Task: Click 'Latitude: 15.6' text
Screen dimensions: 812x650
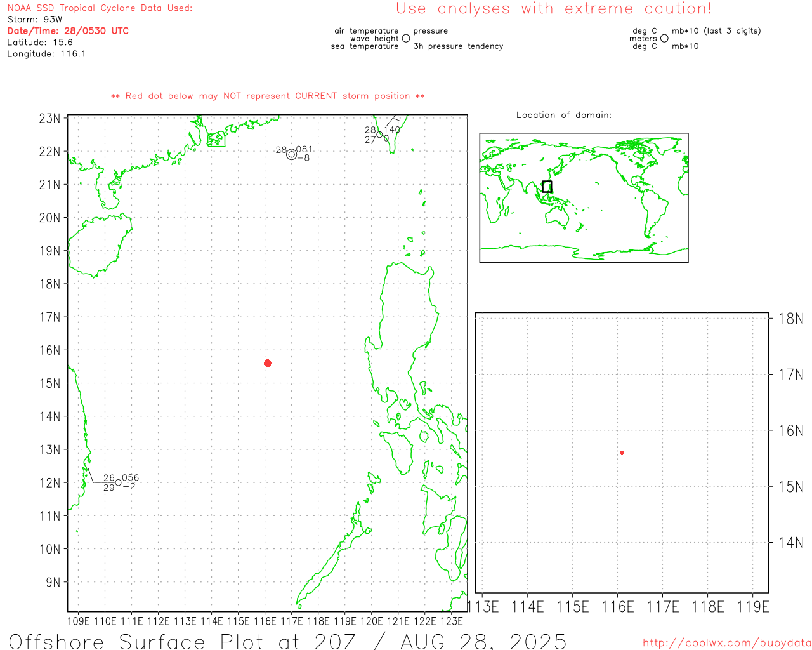Action: click(x=40, y=43)
